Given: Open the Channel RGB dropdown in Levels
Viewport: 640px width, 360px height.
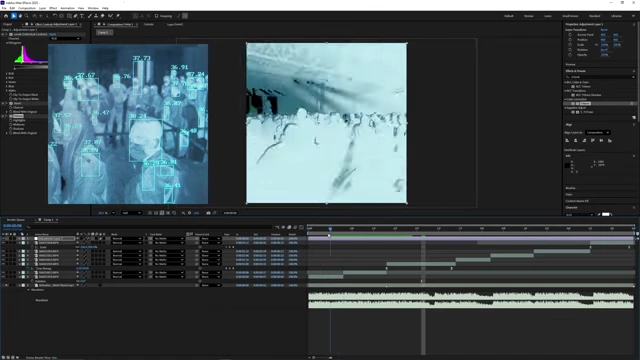Looking at the screenshot, I should click(65, 38).
